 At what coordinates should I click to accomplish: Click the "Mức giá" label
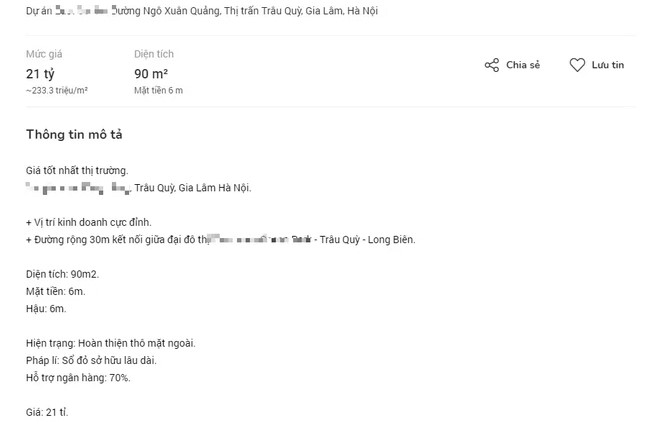(x=42, y=54)
